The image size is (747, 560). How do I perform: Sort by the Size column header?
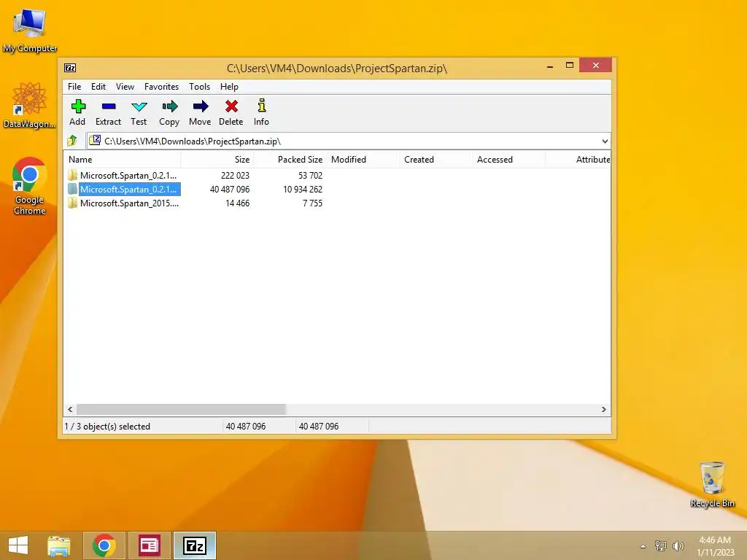[217, 160]
